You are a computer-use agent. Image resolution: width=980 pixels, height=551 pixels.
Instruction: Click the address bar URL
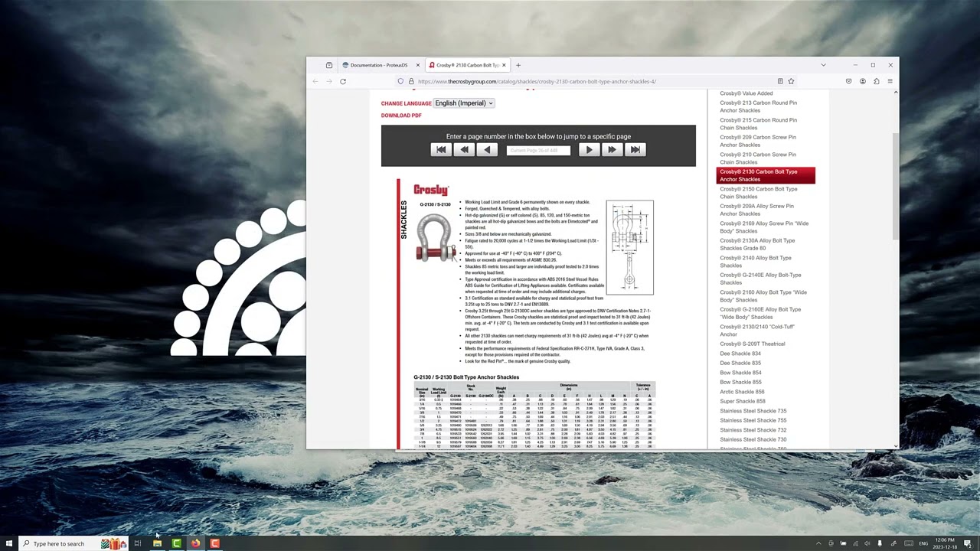(x=537, y=81)
